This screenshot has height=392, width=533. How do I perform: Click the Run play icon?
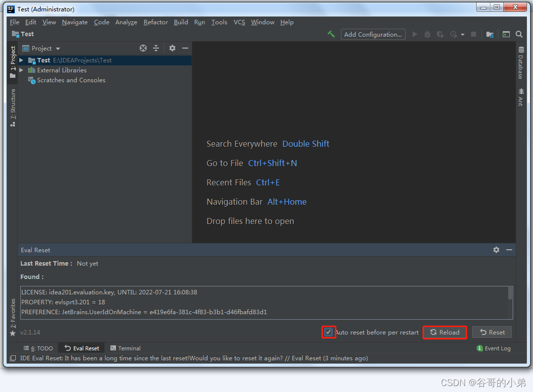(x=415, y=34)
